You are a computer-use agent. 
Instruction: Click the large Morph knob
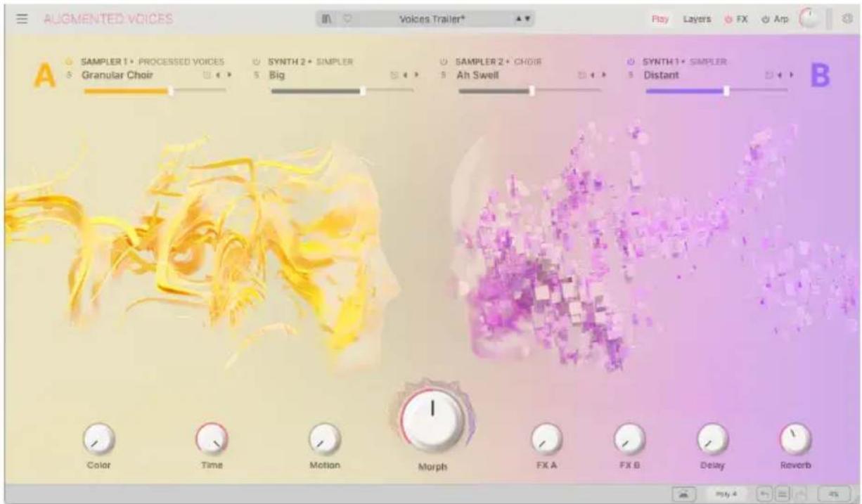(x=432, y=420)
